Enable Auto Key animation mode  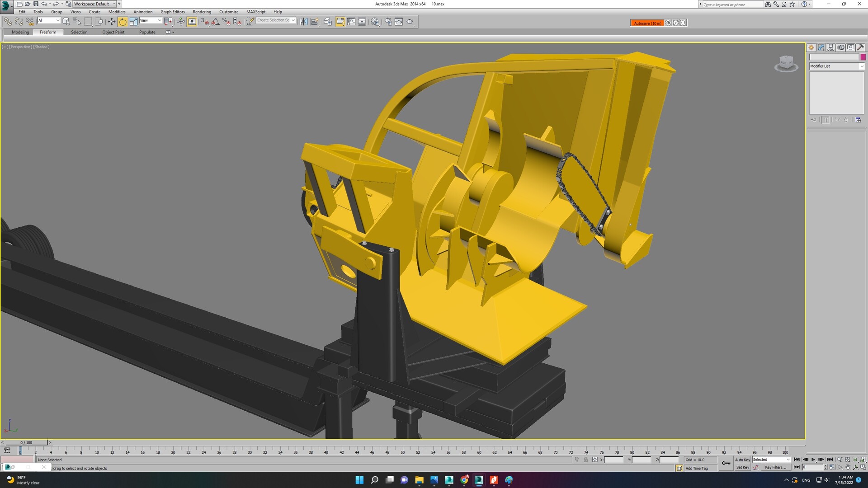tap(742, 460)
